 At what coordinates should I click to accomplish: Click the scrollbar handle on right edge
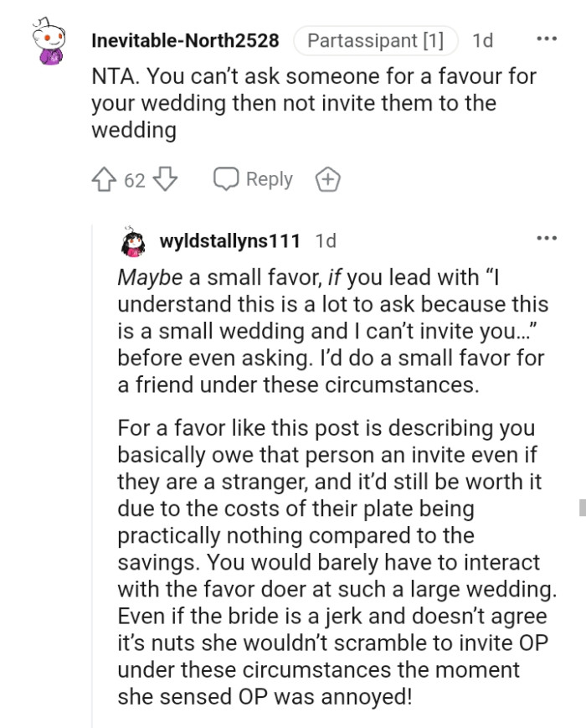[x=582, y=507]
